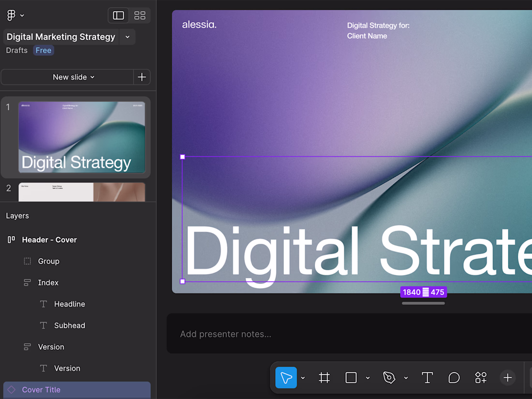This screenshot has height=399, width=532.
Task: Click the Digital Strategy for: text
Action: [x=378, y=26]
